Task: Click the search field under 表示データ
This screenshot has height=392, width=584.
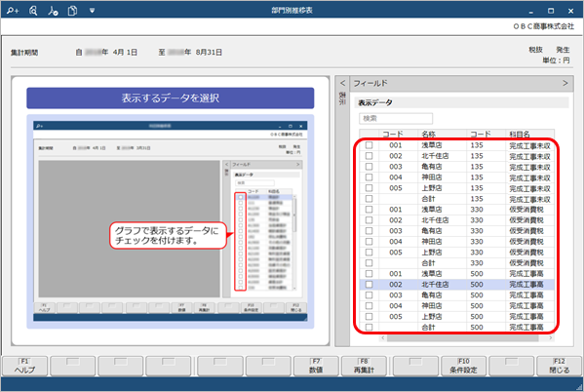Action: [x=396, y=119]
